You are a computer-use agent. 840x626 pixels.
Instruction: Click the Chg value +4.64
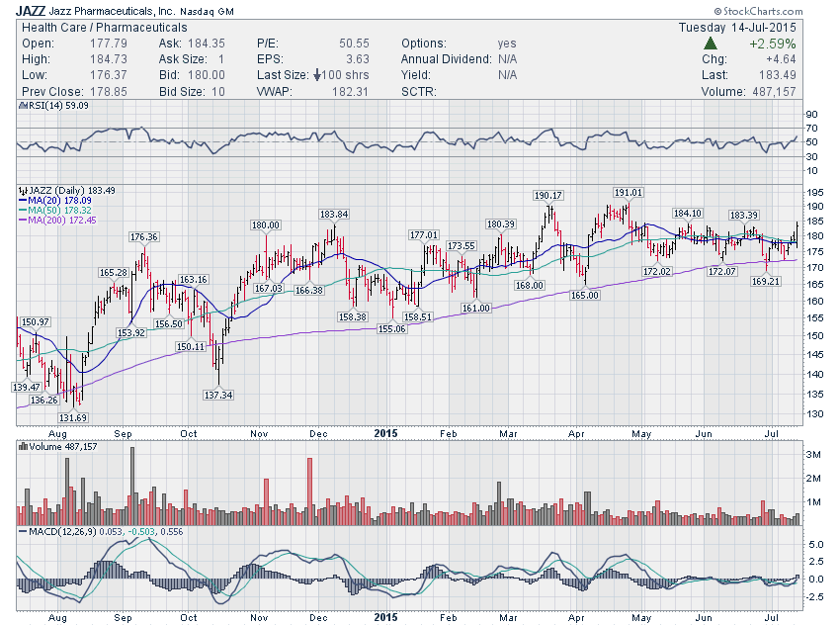coord(781,59)
